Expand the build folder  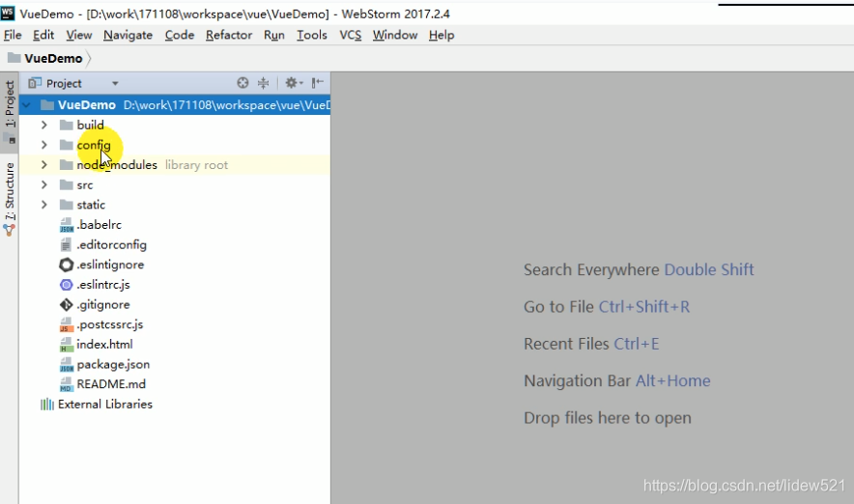click(x=44, y=126)
